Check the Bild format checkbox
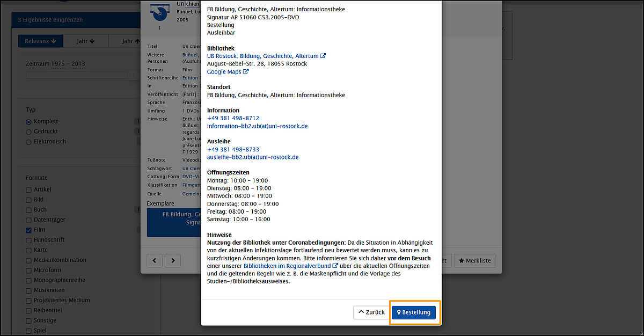This screenshot has width=644, height=336. tap(29, 200)
